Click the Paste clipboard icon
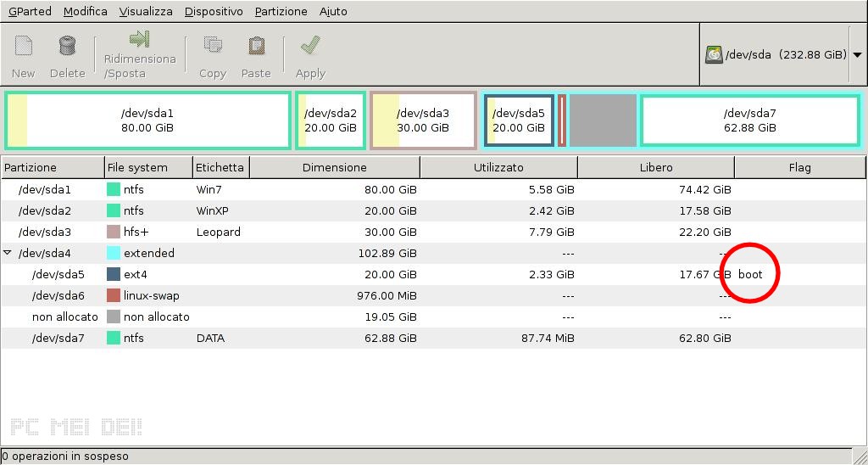 pyautogui.click(x=256, y=46)
